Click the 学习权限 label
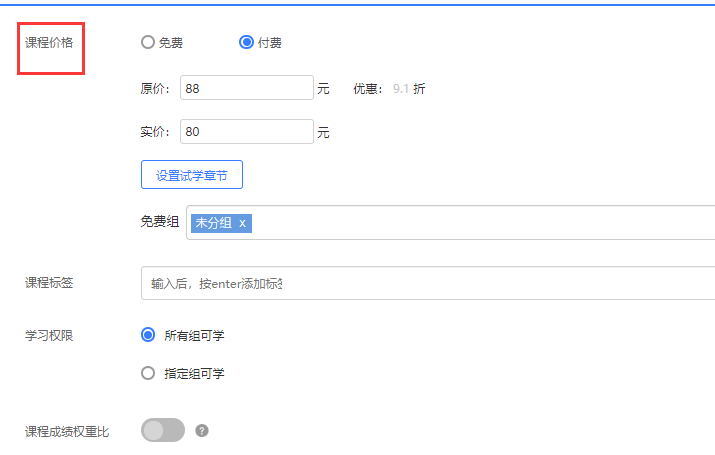 (49, 335)
